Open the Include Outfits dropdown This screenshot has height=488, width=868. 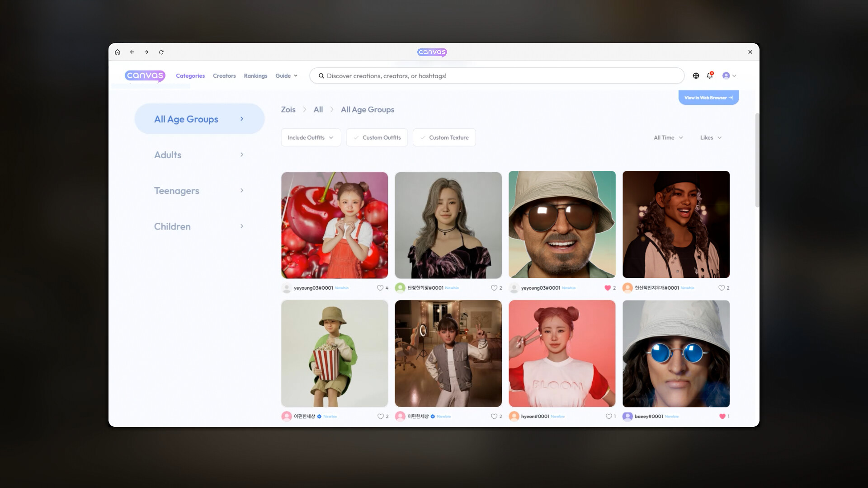click(311, 137)
